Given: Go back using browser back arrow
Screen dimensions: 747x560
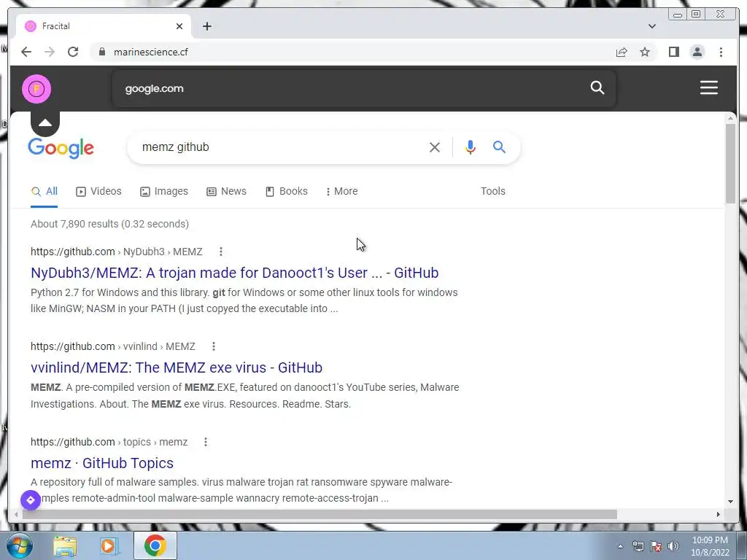Looking at the screenshot, I should click(26, 52).
